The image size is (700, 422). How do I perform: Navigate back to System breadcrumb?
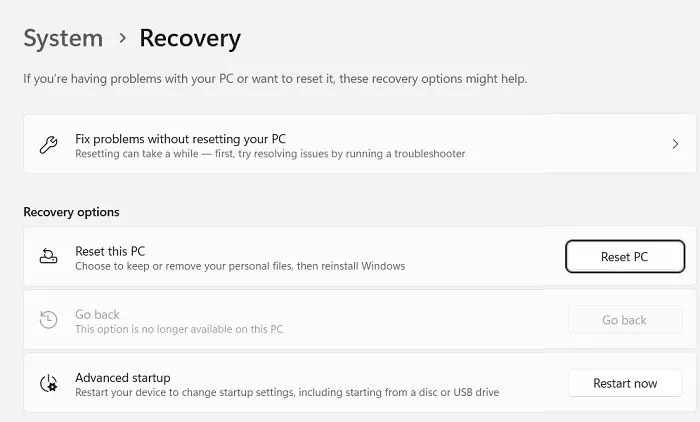63,39
